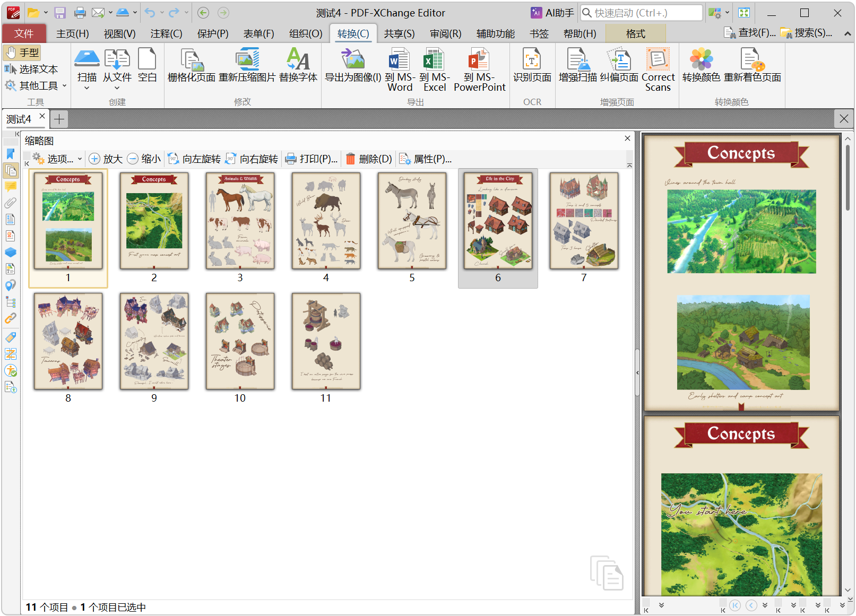Image resolution: width=856 pixels, height=616 pixels.
Task: Print the document from quick access toolbar
Action: [80, 13]
